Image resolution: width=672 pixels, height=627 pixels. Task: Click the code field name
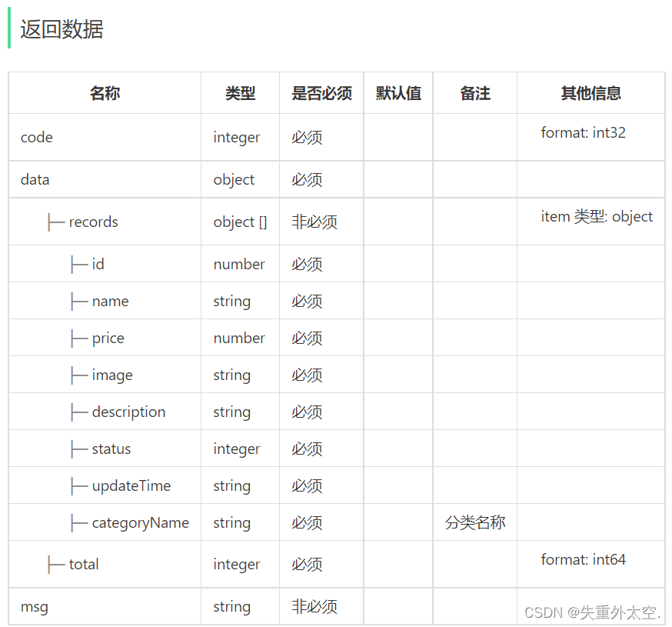37,137
